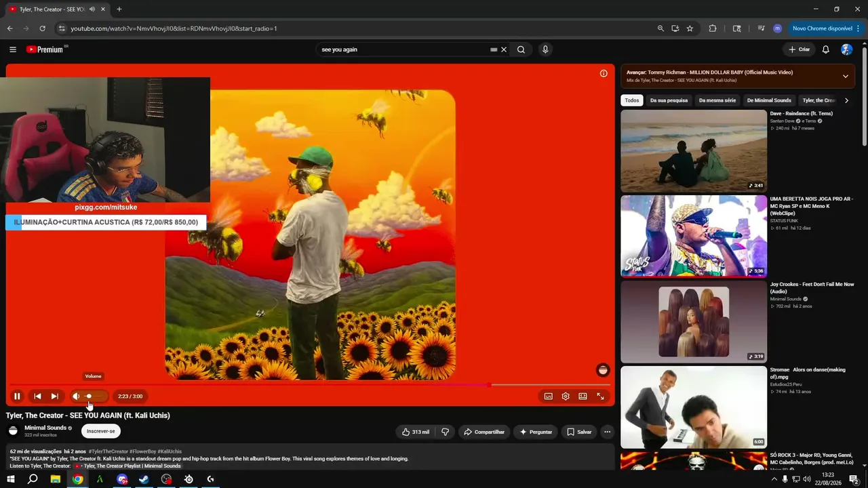
Task: Pause the video with the pause button
Action: pos(17,396)
